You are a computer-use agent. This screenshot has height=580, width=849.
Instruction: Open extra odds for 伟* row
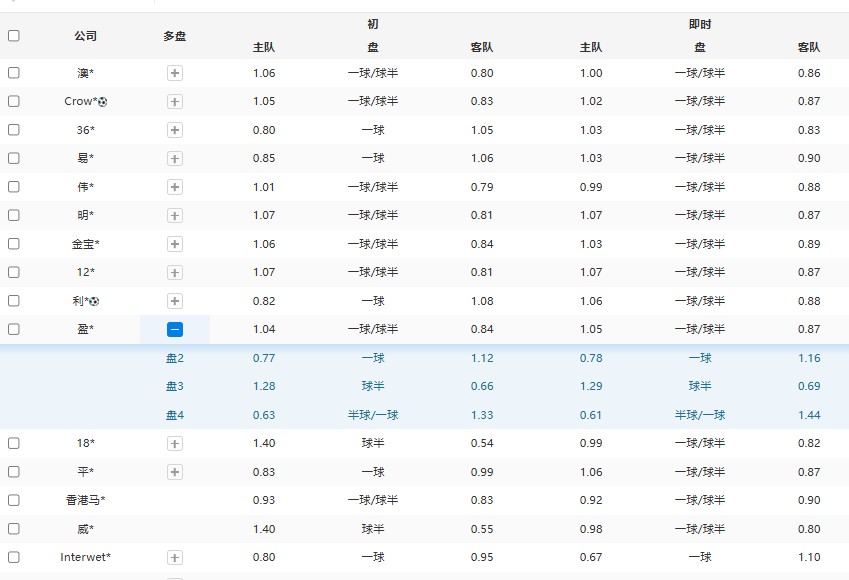click(175, 186)
